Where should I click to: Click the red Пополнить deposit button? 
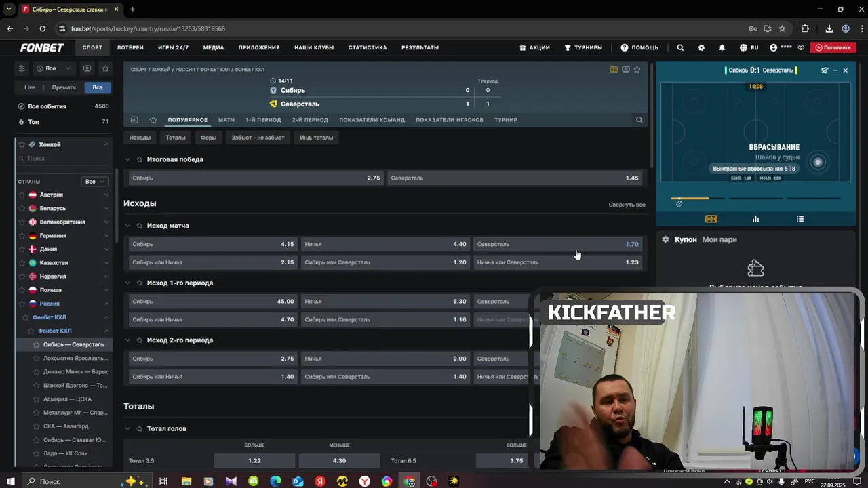coord(833,47)
